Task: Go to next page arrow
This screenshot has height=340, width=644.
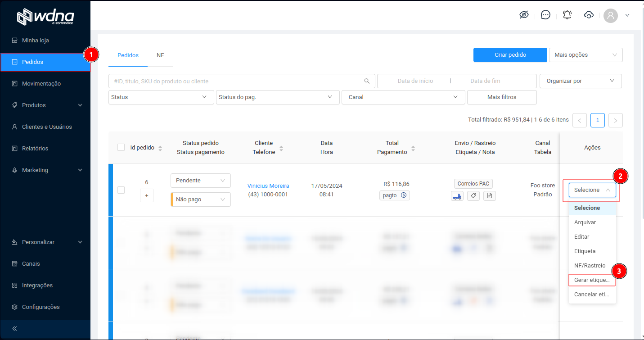Action: (616, 120)
